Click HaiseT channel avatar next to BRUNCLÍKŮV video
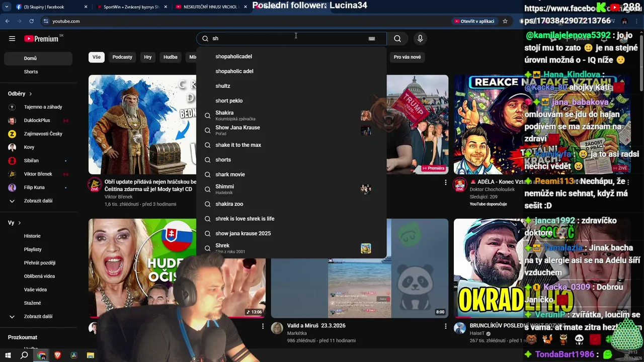 [x=460, y=328]
